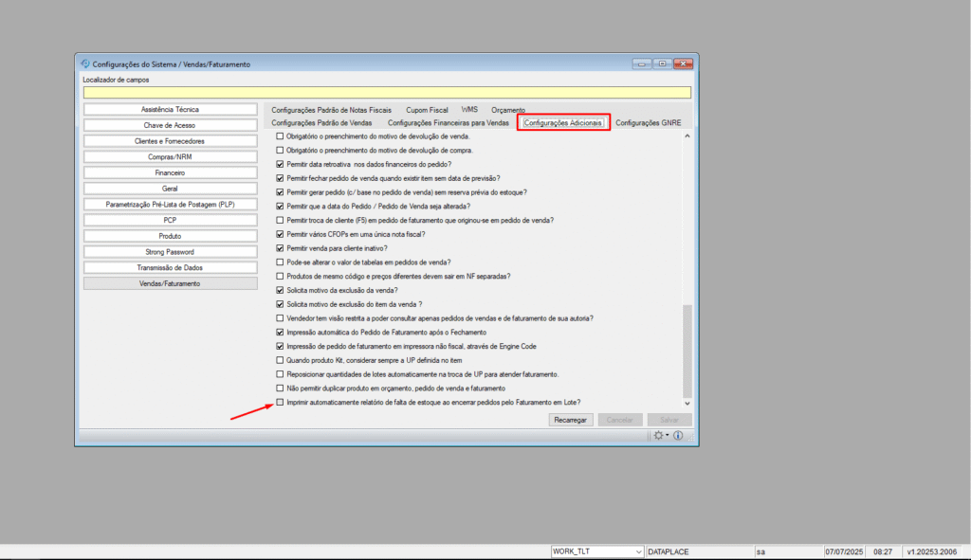Check 'Permitir vários CFOPs em uma única nota fiscal?'

click(280, 234)
